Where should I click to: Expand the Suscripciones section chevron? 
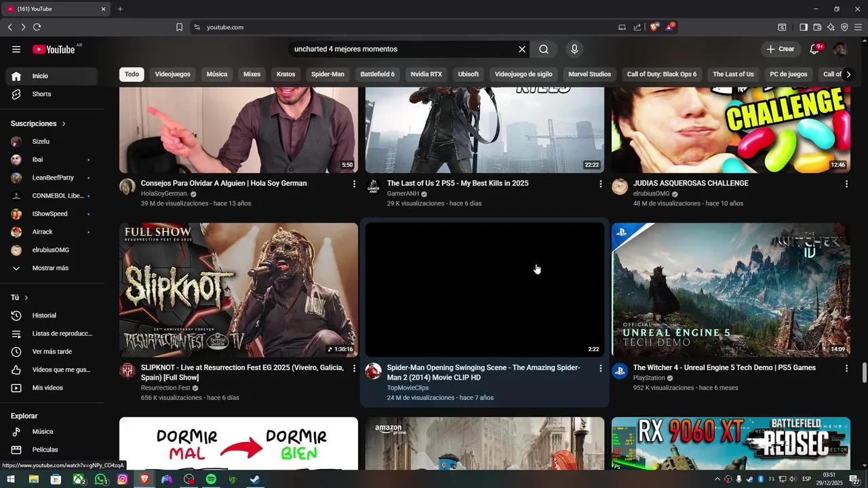[64, 124]
